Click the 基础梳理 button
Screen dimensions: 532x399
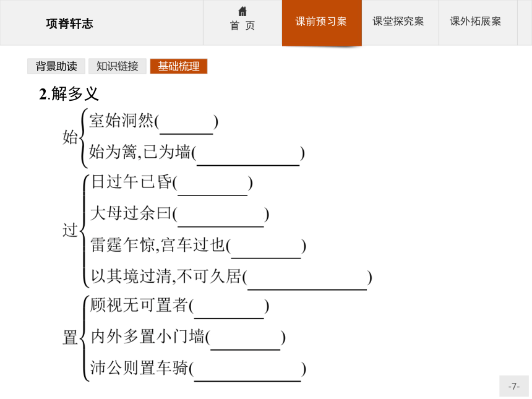click(178, 66)
